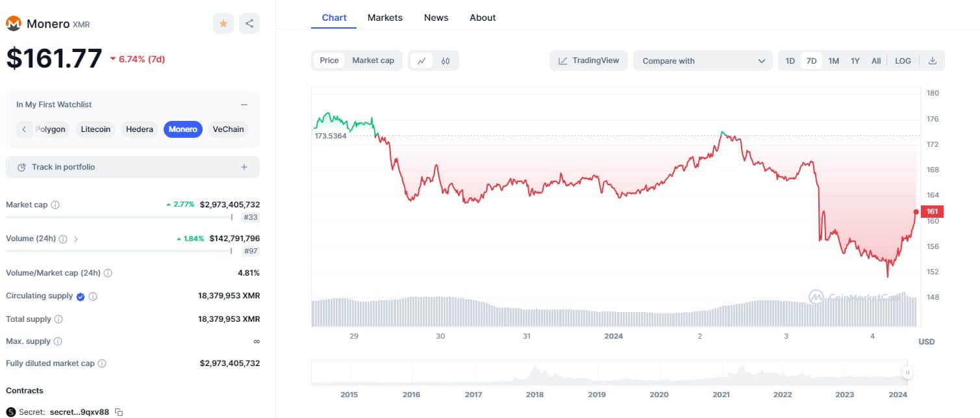Open the News tab
The width and height of the screenshot is (980, 418).
click(436, 18)
